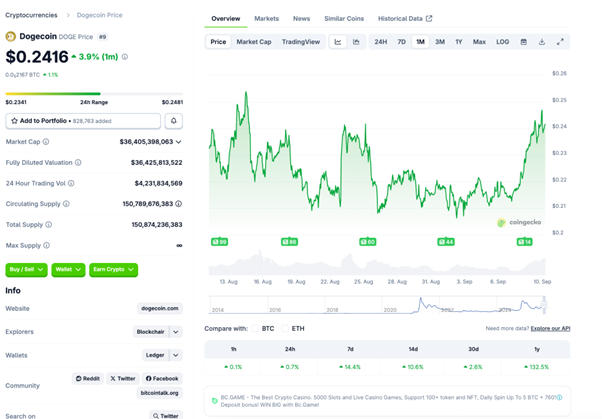
Task: Select the 1Y time range
Action: (459, 42)
